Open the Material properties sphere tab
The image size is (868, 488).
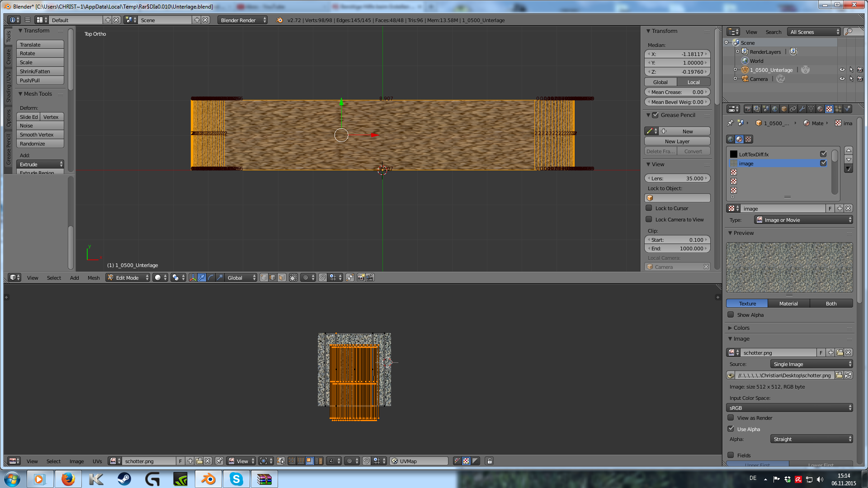[820, 109]
